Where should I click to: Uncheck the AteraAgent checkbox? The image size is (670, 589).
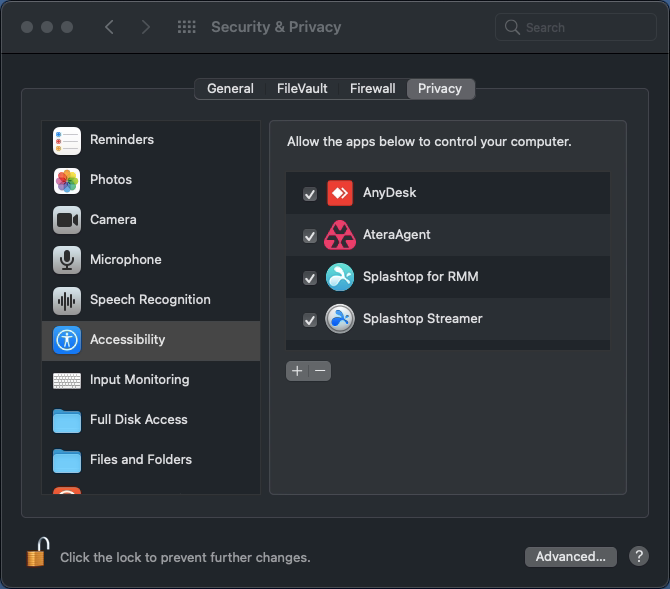click(x=310, y=236)
